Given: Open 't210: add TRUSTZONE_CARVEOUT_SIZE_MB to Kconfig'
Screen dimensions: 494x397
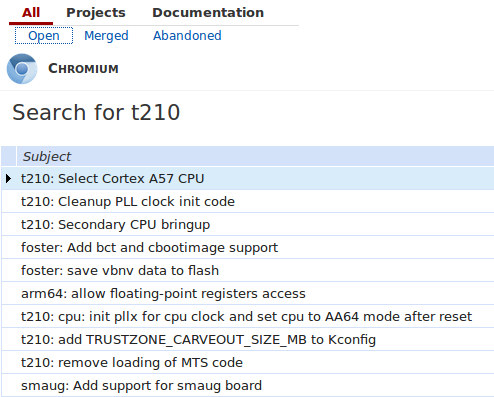Looking at the screenshot, I should click(198, 340).
